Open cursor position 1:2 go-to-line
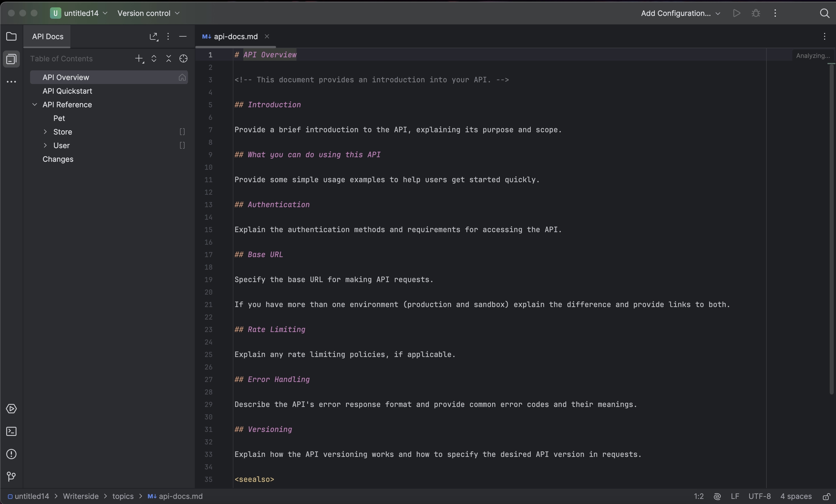This screenshot has height=504, width=836. point(699,497)
